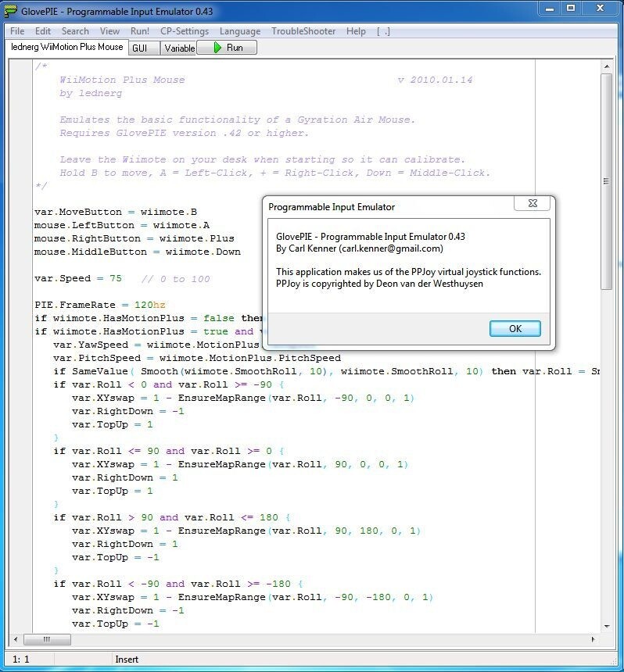Screen dimensions: 624x672
Task: Click the version text 'v 2010.01.14'
Action: [x=435, y=80]
